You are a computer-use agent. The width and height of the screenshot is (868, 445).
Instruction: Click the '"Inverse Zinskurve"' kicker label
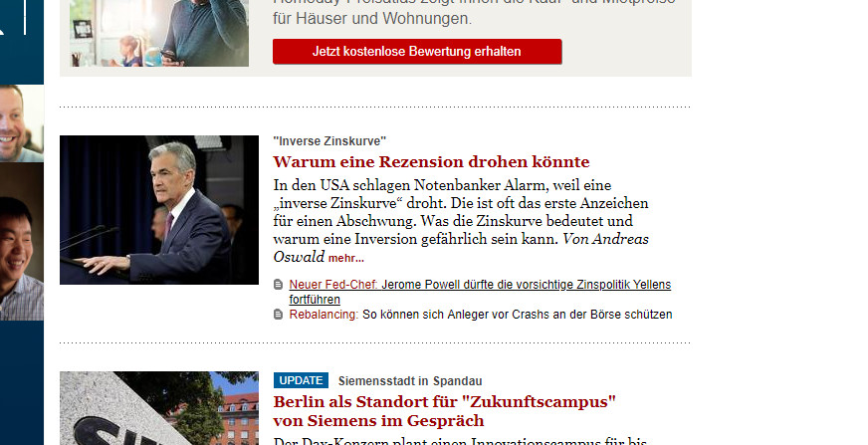tap(329, 141)
